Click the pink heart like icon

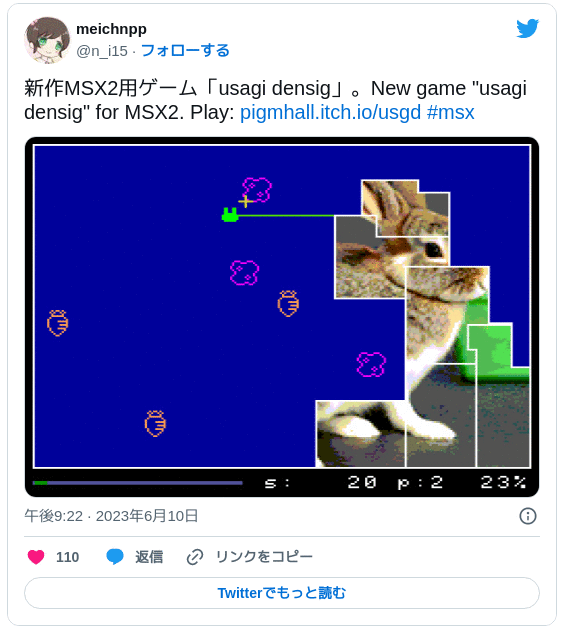point(36,557)
